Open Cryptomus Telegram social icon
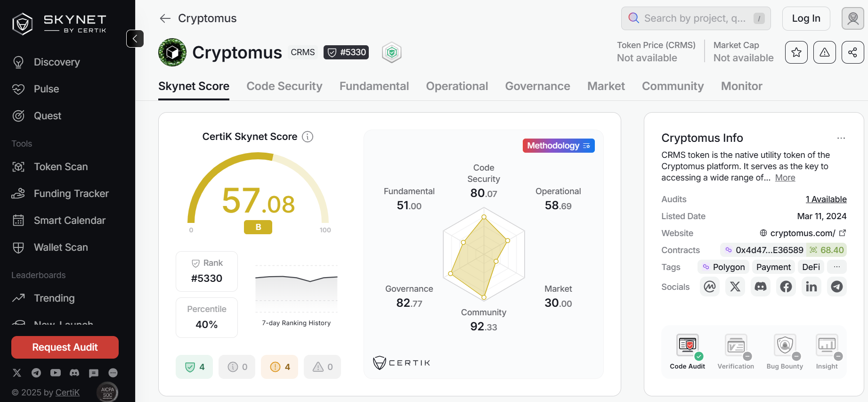The width and height of the screenshot is (868, 402). (836, 287)
